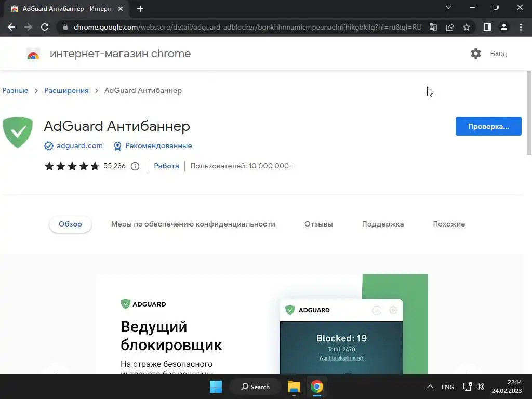This screenshot has height=399, width=532.
Task: Bookmark this page with star icon
Action: tap(467, 27)
